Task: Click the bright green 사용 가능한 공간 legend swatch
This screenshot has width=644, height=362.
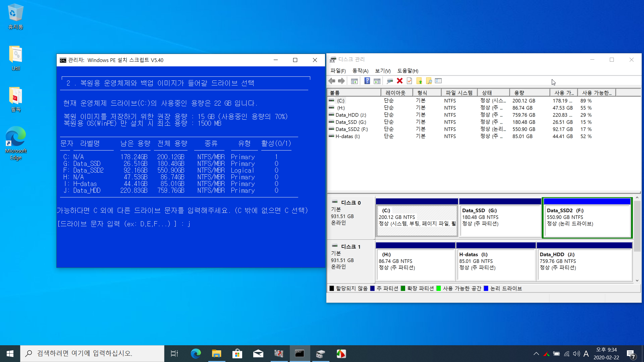Action: pos(438,288)
